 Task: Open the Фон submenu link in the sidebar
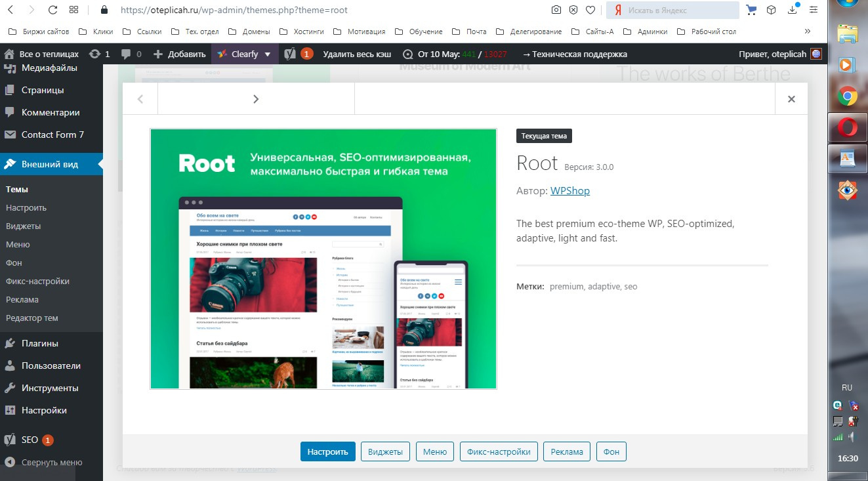pyautogui.click(x=14, y=262)
